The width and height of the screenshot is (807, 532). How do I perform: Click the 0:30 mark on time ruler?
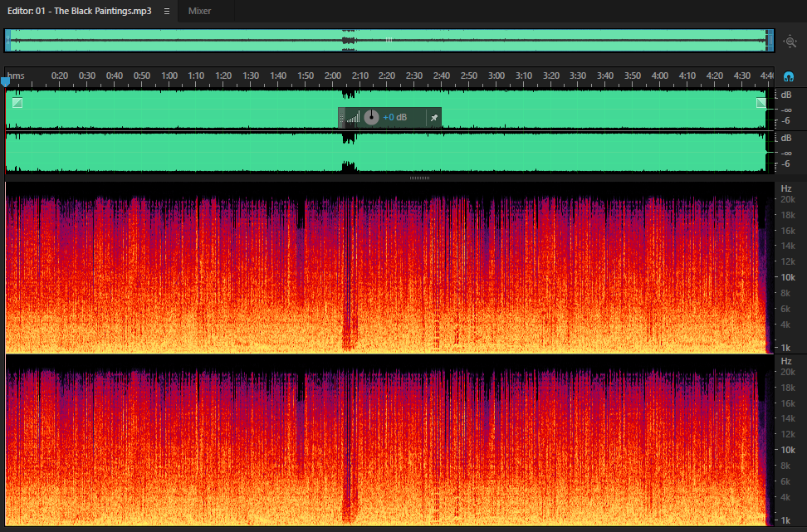click(x=87, y=76)
